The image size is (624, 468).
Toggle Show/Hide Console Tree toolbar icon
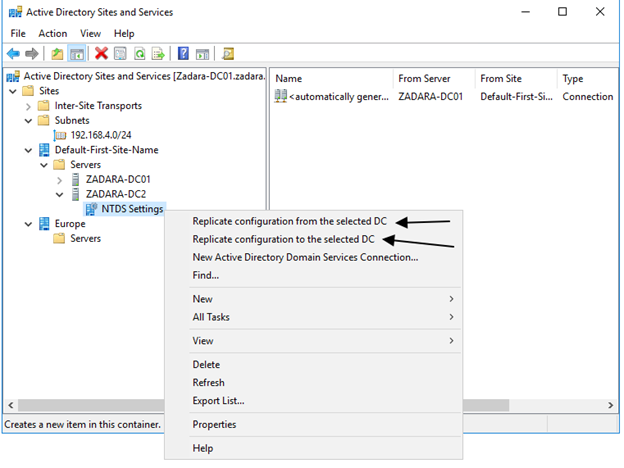click(x=77, y=53)
